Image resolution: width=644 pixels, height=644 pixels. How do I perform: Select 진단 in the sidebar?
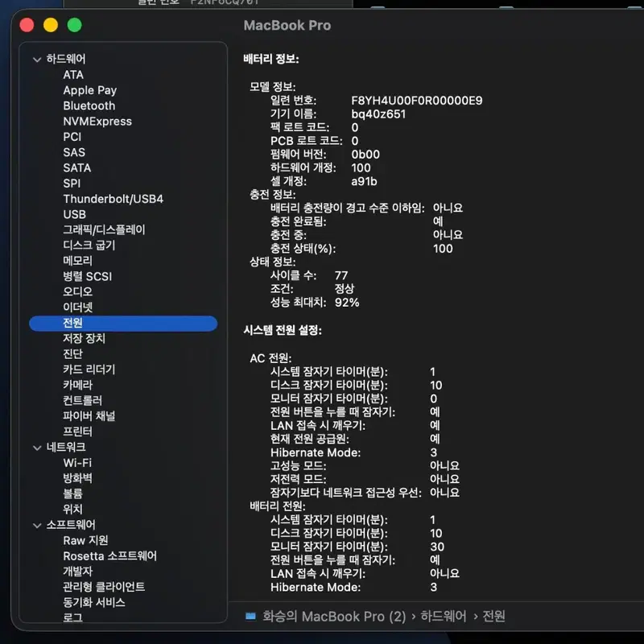pos(72,354)
